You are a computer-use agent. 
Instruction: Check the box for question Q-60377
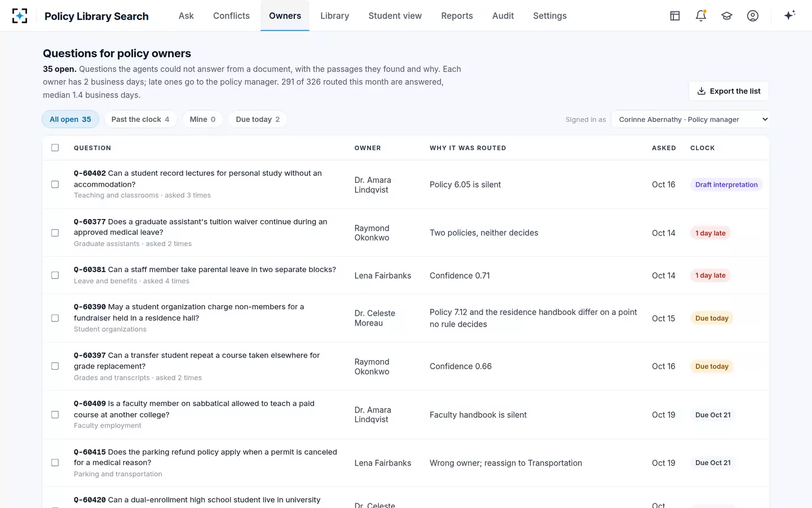[x=55, y=233]
